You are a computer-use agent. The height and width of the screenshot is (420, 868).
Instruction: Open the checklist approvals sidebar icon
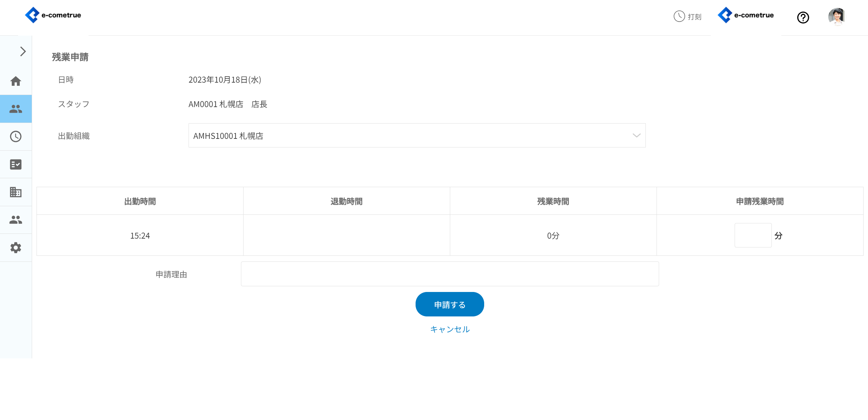(x=16, y=165)
